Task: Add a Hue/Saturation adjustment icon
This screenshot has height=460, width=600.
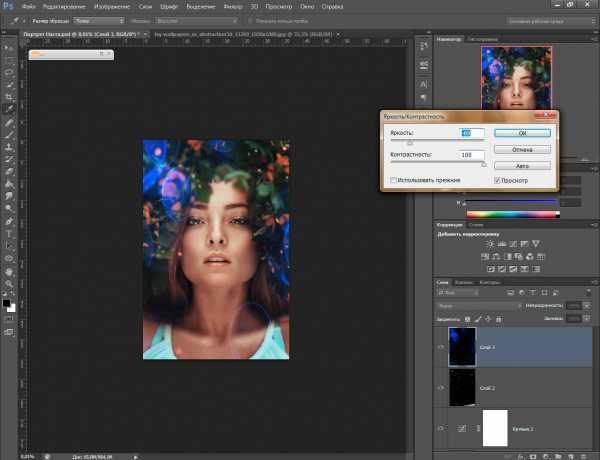Action: pyautogui.click(x=485, y=256)
